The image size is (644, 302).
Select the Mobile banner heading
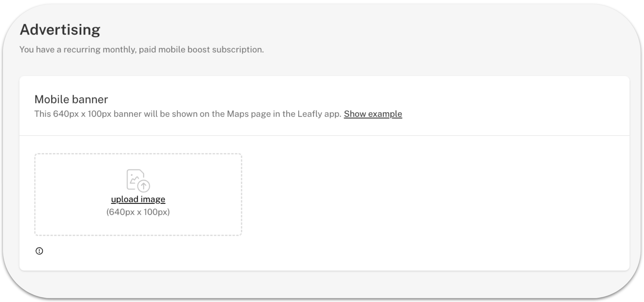[71, 99]
